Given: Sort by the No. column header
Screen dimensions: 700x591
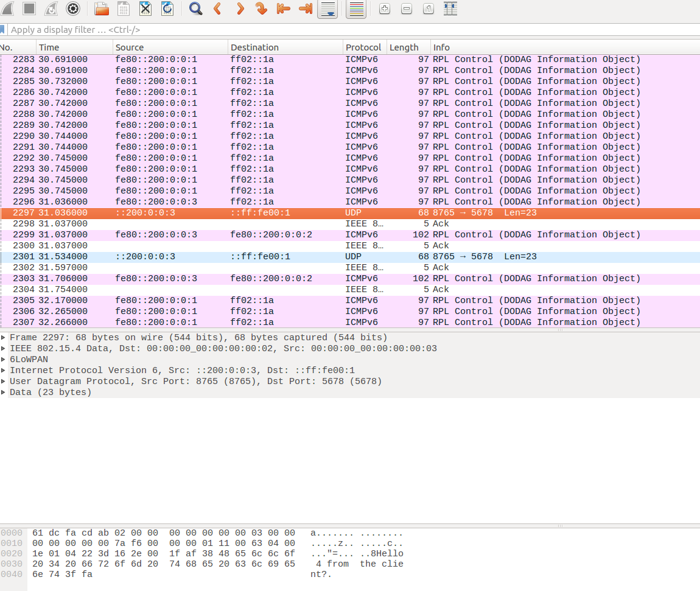Looking at the screenshot, I should click(x=18, y=47).
